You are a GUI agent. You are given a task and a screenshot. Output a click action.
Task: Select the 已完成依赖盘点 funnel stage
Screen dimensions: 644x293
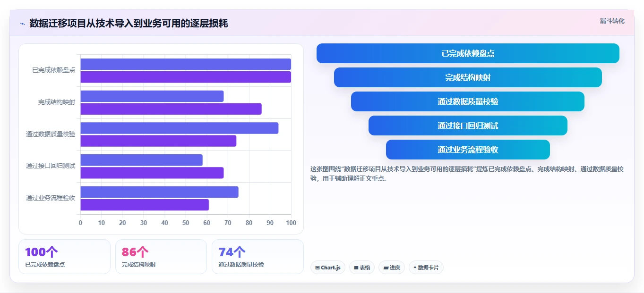[x=468, y=53]
